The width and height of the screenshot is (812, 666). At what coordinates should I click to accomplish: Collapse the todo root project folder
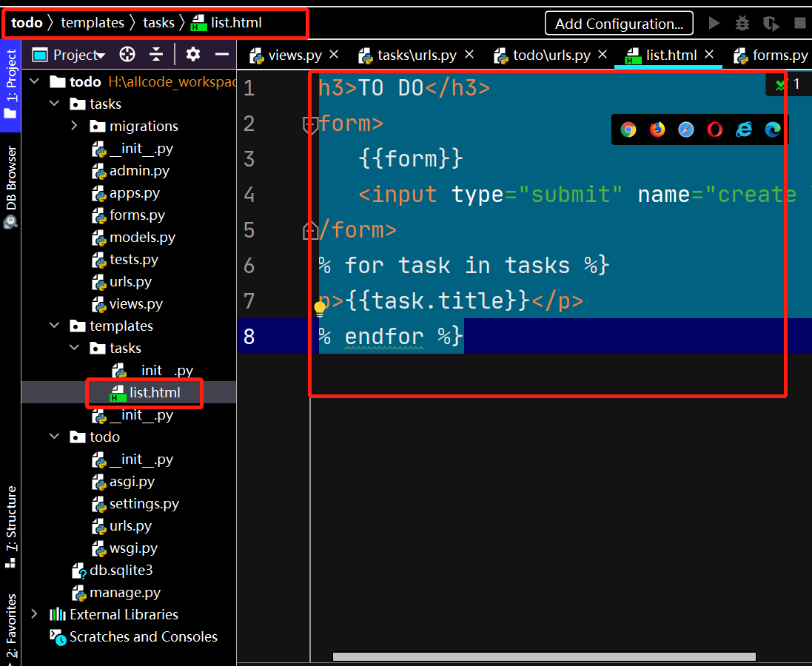pyautogui.click(x=35, y=81)
